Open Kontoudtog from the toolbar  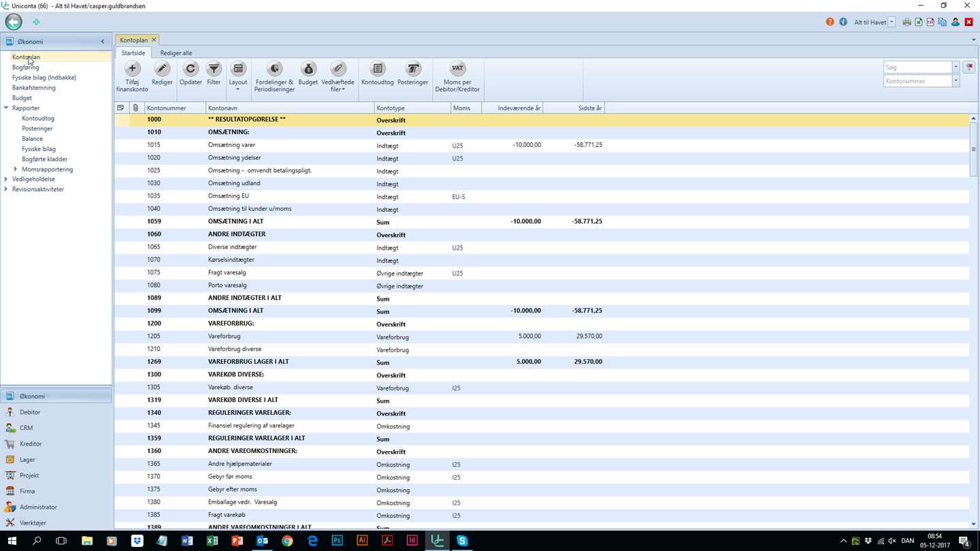tap(377, 69)
